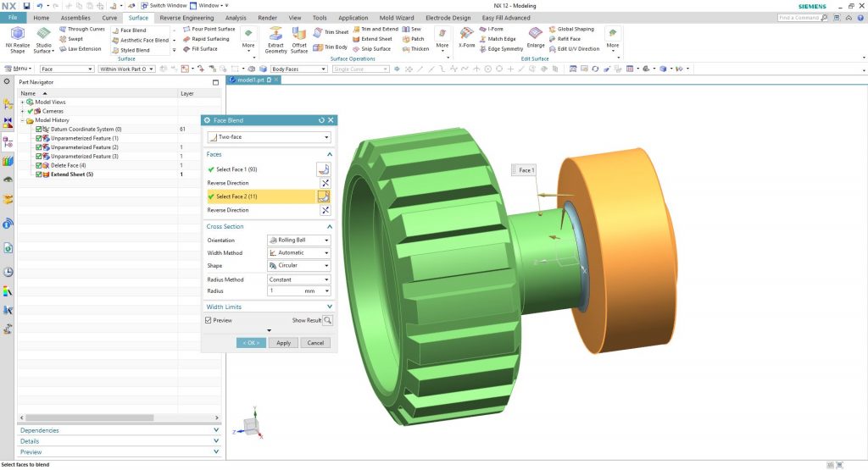This screenshot has width=868, height=470.
Task: Click the Enlarge surface icon
Action: point(536,34)
